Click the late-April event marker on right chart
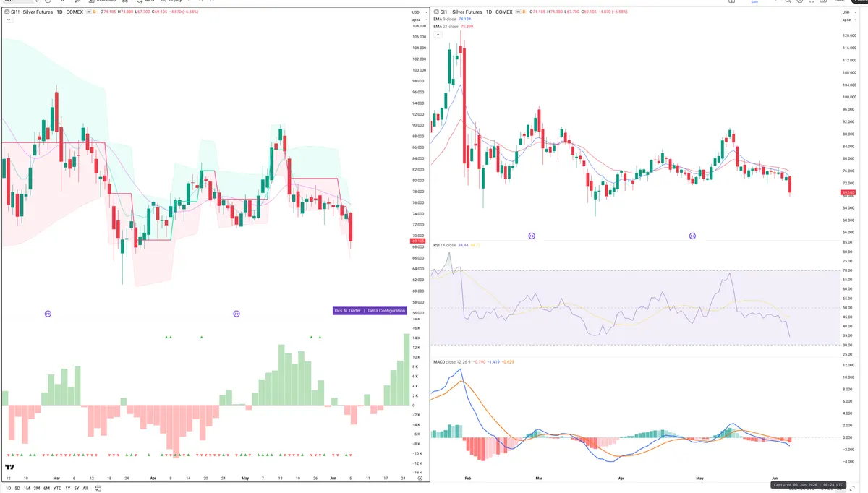868x493 pixels. pyautogui.click(x=692, y=236)
